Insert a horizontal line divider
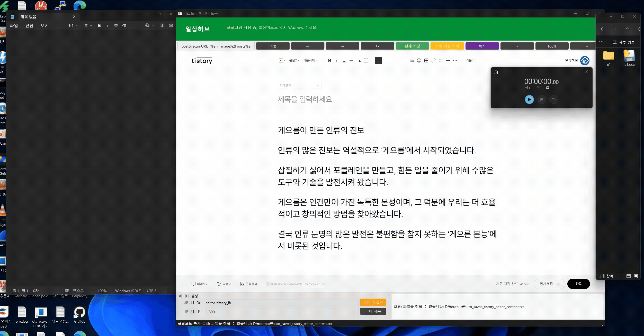The width and height of the screenshot is (644, 336). (x=448, y=61)
